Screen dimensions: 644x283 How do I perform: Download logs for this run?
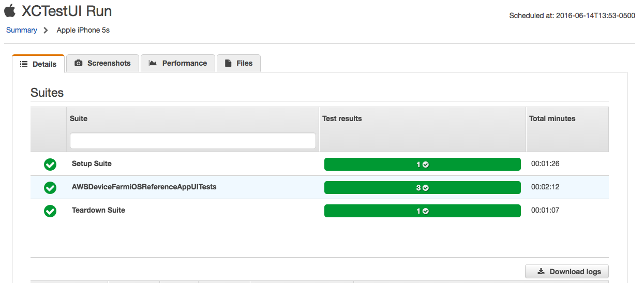[567, 272]
